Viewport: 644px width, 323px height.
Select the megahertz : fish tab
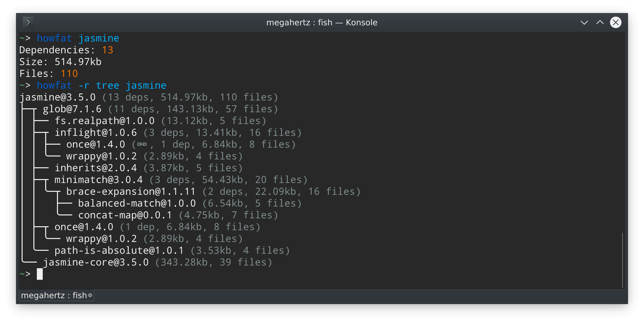[54, 295]
